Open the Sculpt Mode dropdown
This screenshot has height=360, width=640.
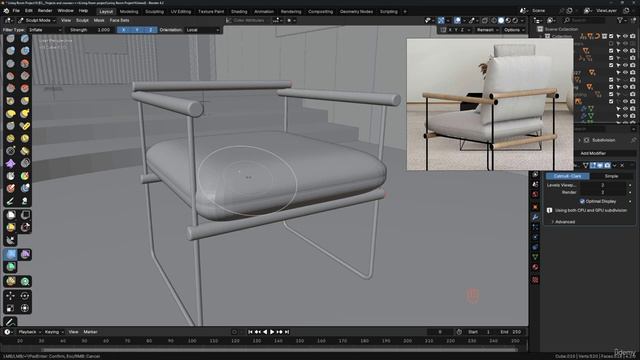[36, 20]
